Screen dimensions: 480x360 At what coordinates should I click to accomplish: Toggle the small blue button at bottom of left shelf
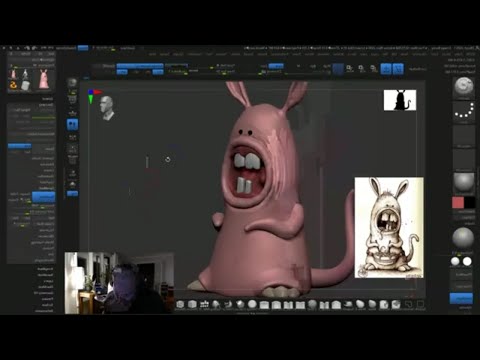pyautogui.click(x=72, y=193)
